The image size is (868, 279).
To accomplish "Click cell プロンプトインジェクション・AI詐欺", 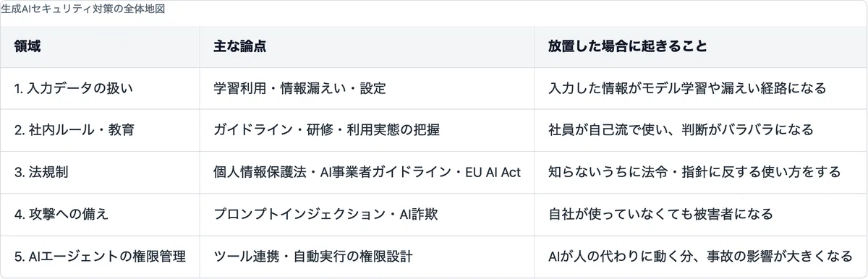I will click(367, 214).
